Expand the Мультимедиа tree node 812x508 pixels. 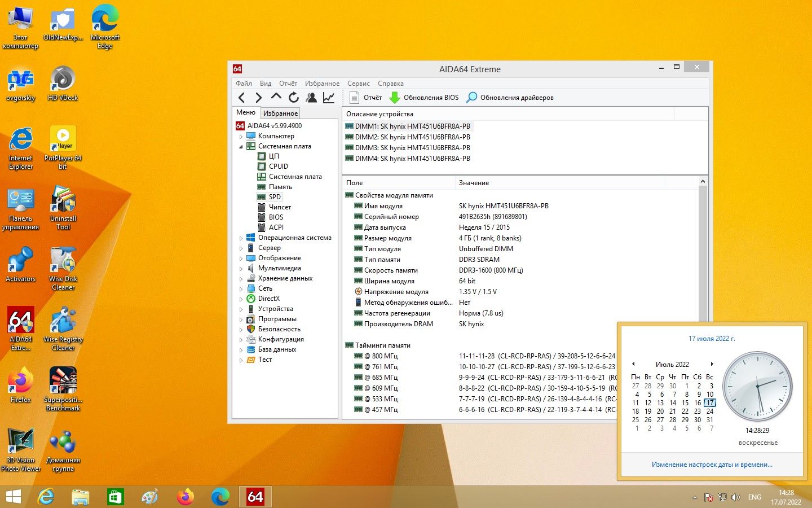(241, 269)
